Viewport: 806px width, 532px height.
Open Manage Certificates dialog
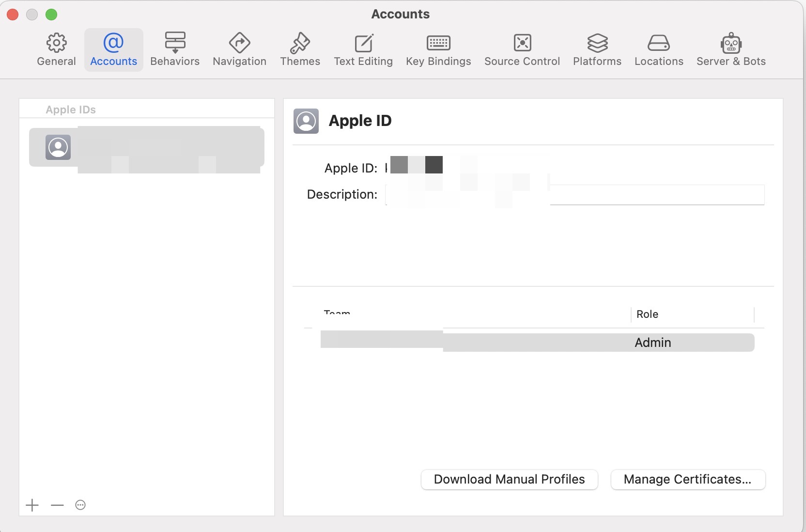(x=688, y=479)
